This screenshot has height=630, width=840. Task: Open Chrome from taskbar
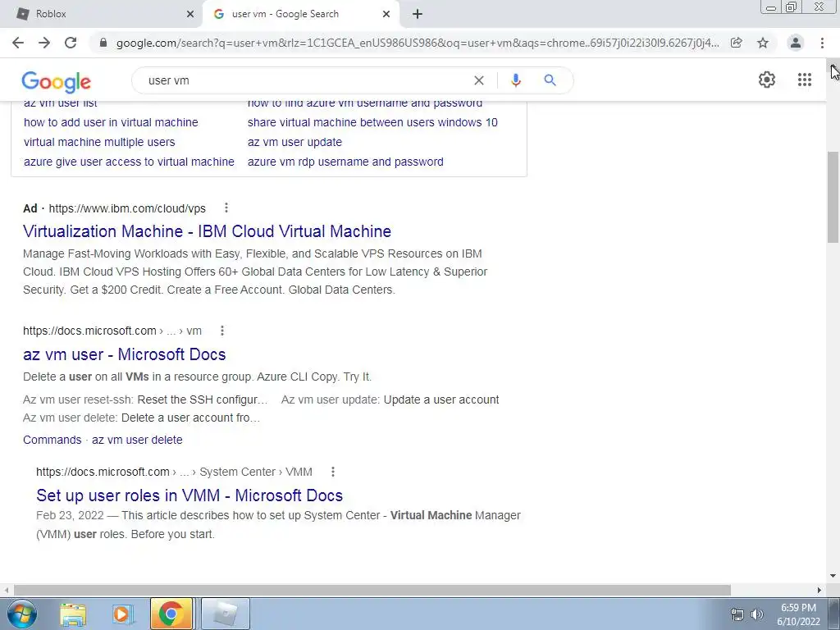pyautogui.click(x=171, y=614)
